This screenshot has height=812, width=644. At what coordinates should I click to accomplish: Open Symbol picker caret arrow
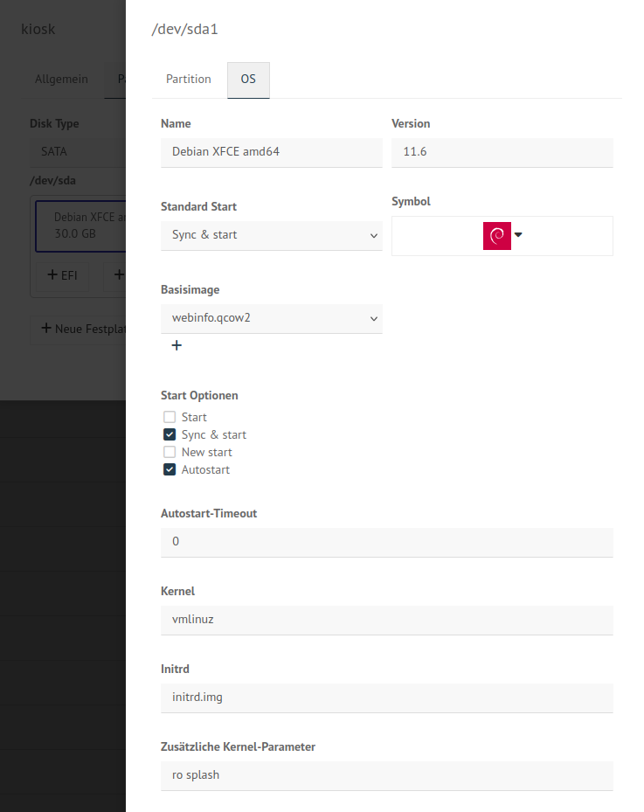pyautogui.click(x=518, y=234)
